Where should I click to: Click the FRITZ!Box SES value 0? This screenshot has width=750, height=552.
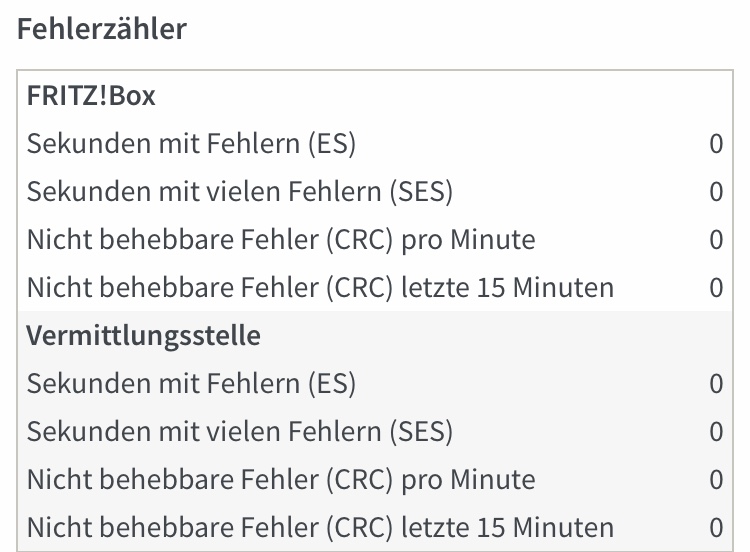tap(716, 192)
